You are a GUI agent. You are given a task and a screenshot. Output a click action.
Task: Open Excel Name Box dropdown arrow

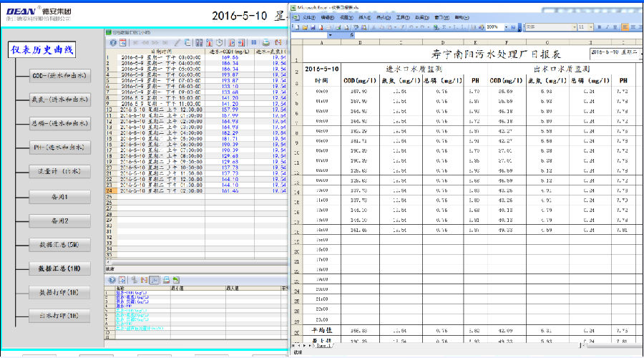pyautogui.click(x=330, y=35)
